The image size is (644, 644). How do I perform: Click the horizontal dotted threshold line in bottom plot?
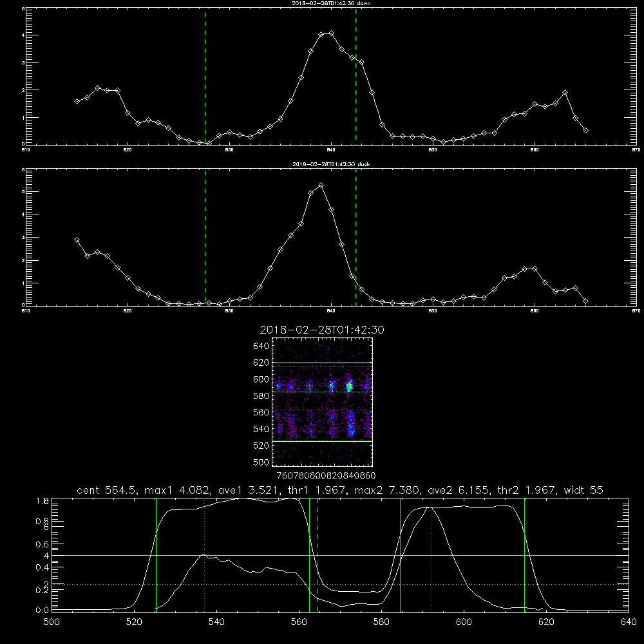[x=340, y=584]
